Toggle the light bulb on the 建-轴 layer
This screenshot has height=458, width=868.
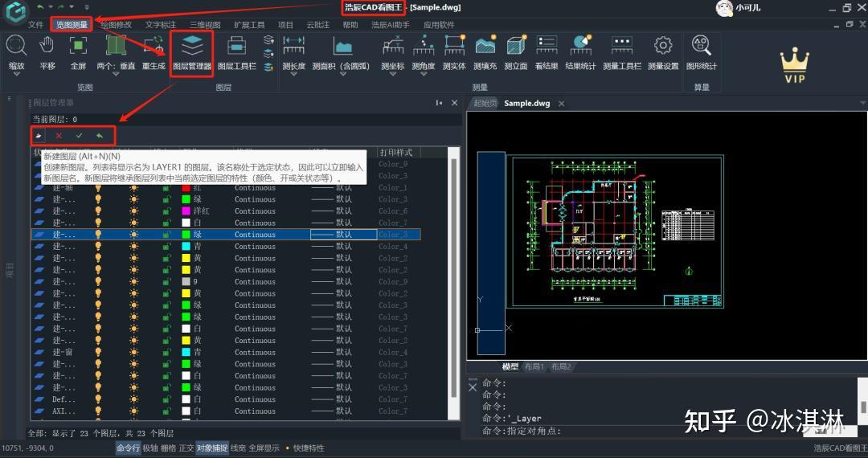click(x=98, y=188)
